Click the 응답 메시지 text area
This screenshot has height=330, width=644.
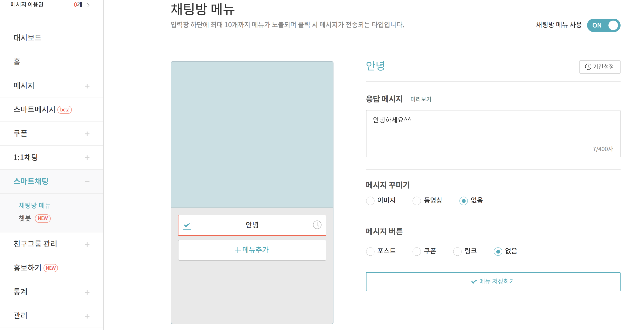tap(493, 134)
